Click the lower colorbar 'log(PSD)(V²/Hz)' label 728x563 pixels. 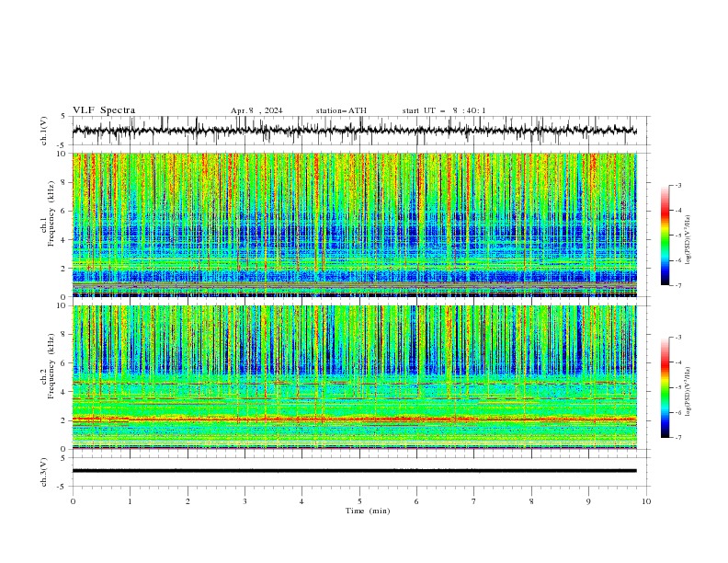tap(688, 392)
